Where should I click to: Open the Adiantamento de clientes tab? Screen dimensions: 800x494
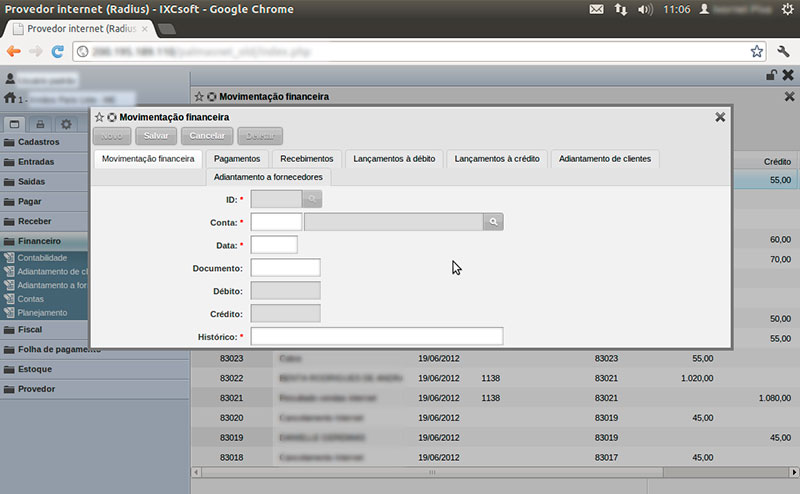tap(605, 159)
